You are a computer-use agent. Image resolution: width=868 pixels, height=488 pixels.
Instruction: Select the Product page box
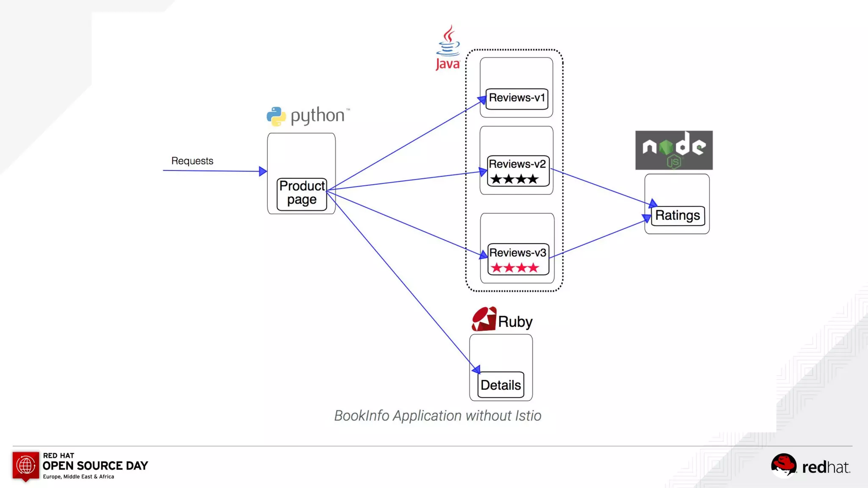(302, 194)
